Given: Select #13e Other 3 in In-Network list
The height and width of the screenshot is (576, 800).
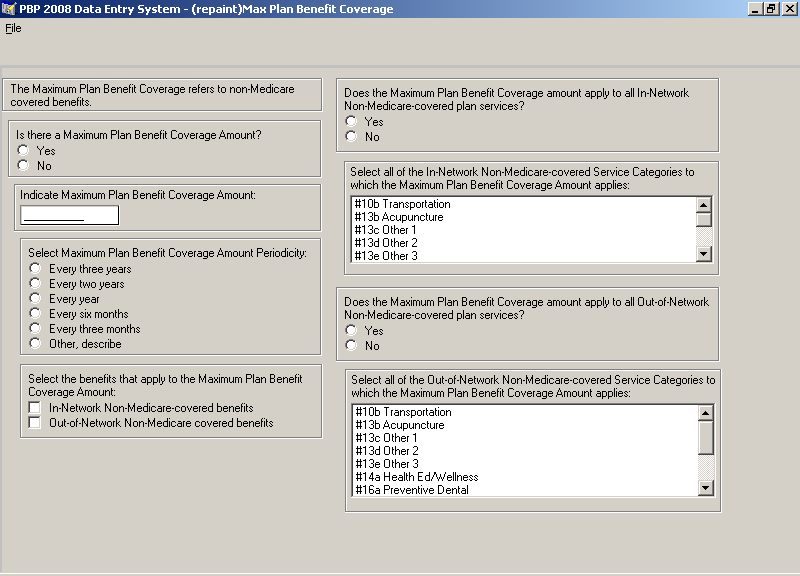Looking at the screenshot, I should tap(524, 256).
